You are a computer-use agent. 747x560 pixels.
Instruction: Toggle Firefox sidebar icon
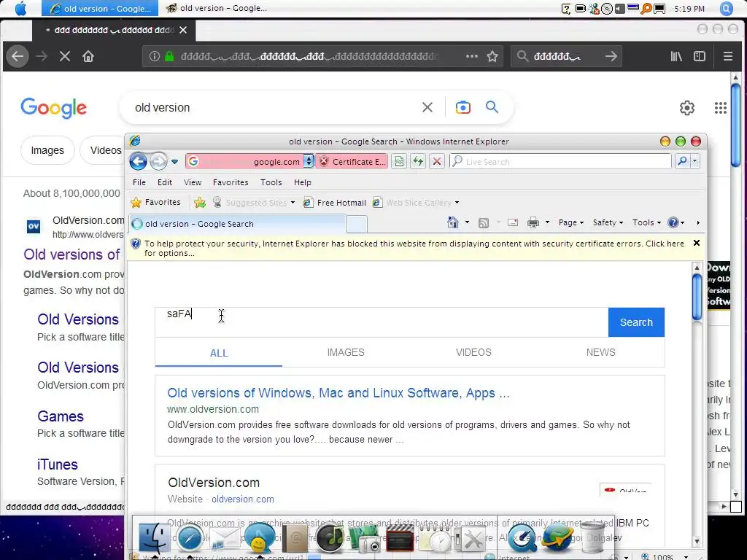(x=700, y=56)
